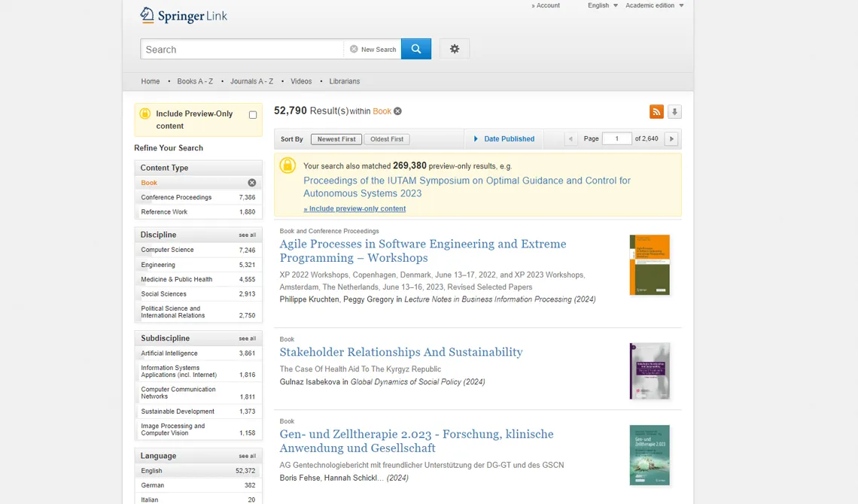Sort results by Newest First

click(336, 139)
